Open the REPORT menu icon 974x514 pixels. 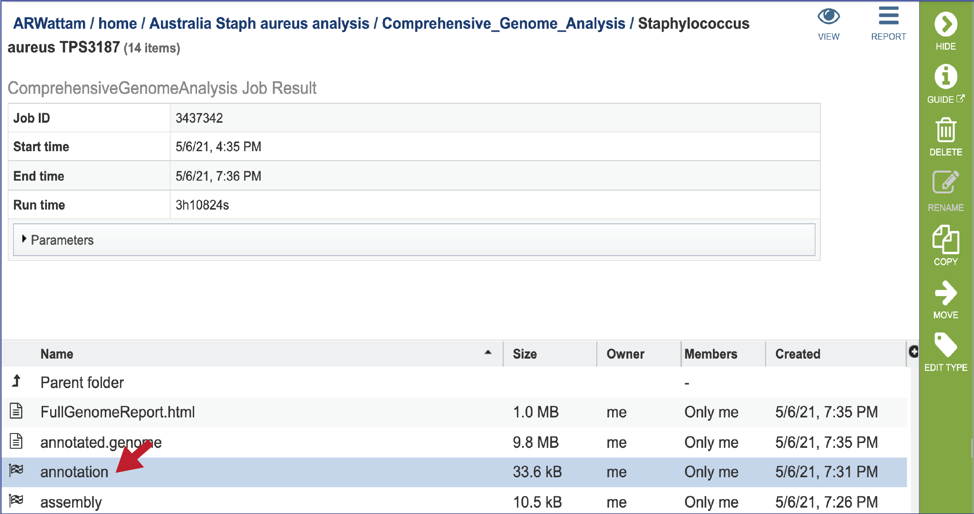tap(888, 16)
